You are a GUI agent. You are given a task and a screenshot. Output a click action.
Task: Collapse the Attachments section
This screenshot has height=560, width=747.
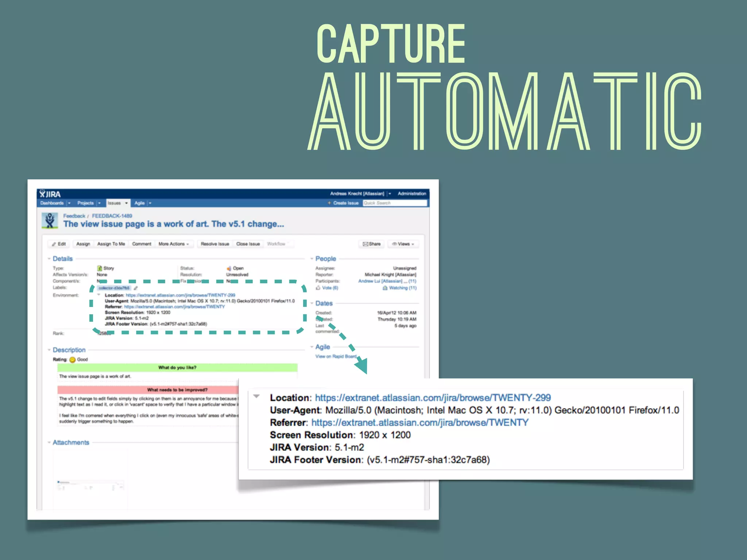(49, 443)
